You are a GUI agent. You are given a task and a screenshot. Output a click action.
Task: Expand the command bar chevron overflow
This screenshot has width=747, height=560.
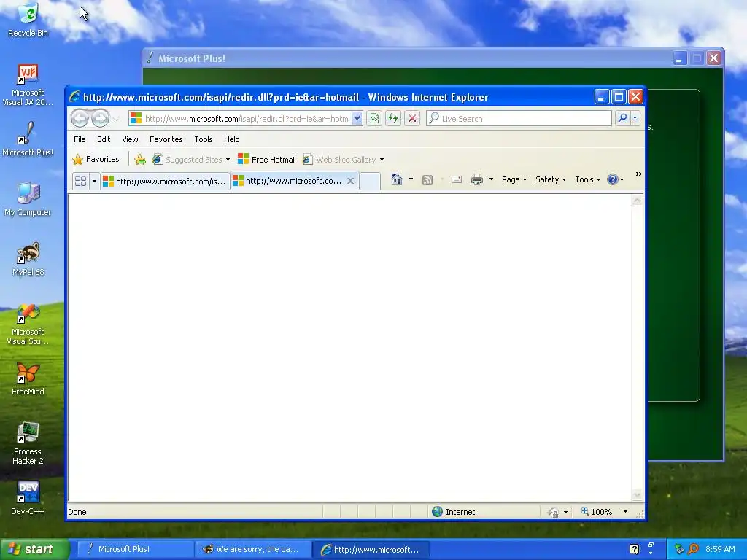639,174
